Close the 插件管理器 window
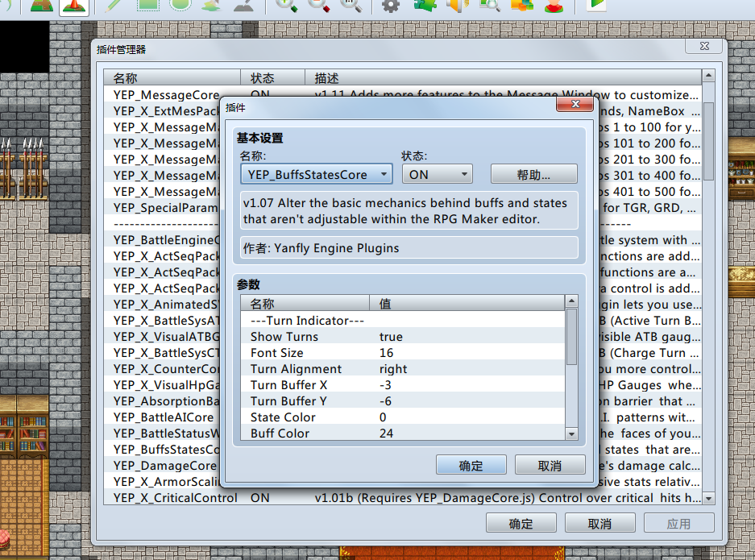 click(x=704, y=46)
